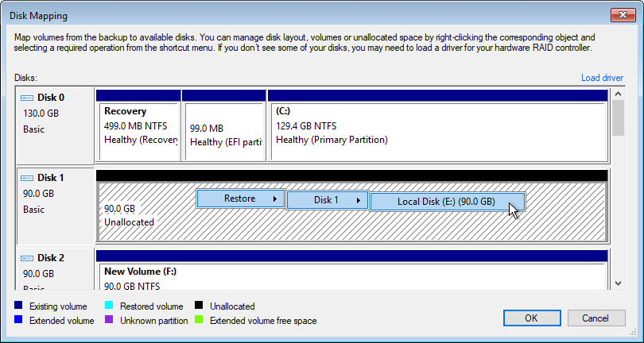Image resolution: width=644 pixels, height=343 pixels.
Task: Click the Load driver link
Action: tap(602, 78)
